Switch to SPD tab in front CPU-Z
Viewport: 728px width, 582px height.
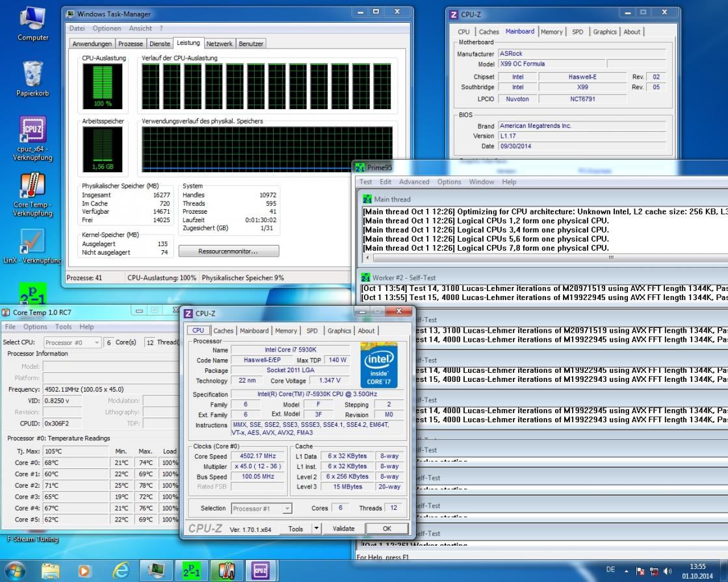pos(312,331)
